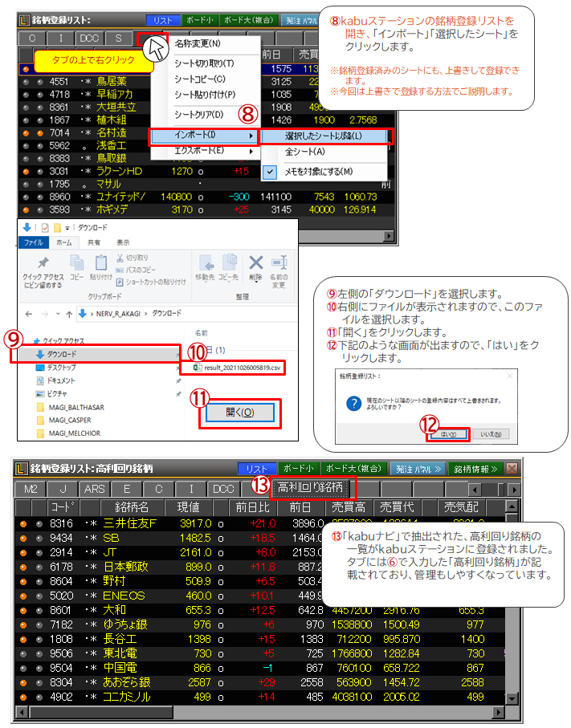Click the Explorer forward arrow
Image resolution: width=571 pixels, height=728 pixels.
click(45, 315)
